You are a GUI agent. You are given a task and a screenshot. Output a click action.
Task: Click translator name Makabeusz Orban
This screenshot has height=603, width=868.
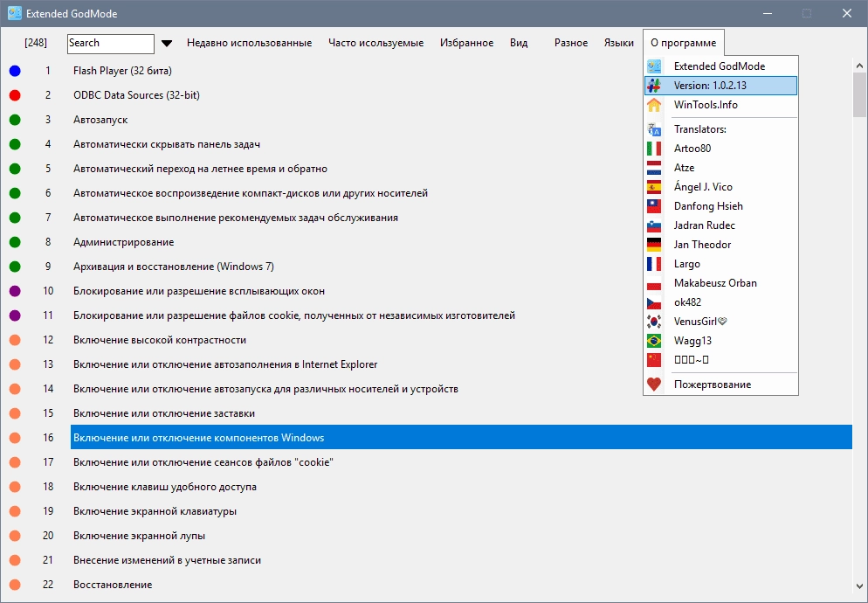(715, 283)
